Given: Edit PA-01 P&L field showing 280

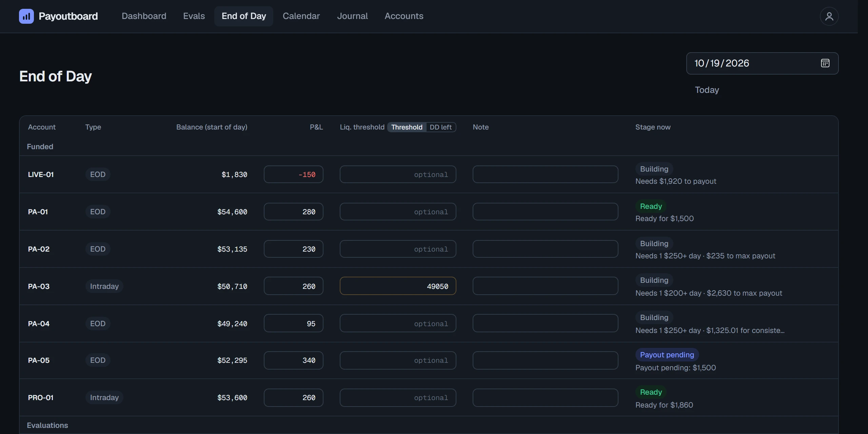Looking at the screenshot, I should pyautogui.click(x=293, y=212).
